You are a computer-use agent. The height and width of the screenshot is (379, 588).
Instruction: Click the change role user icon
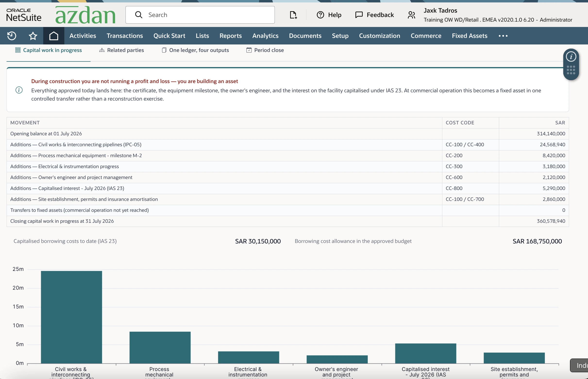412,15
